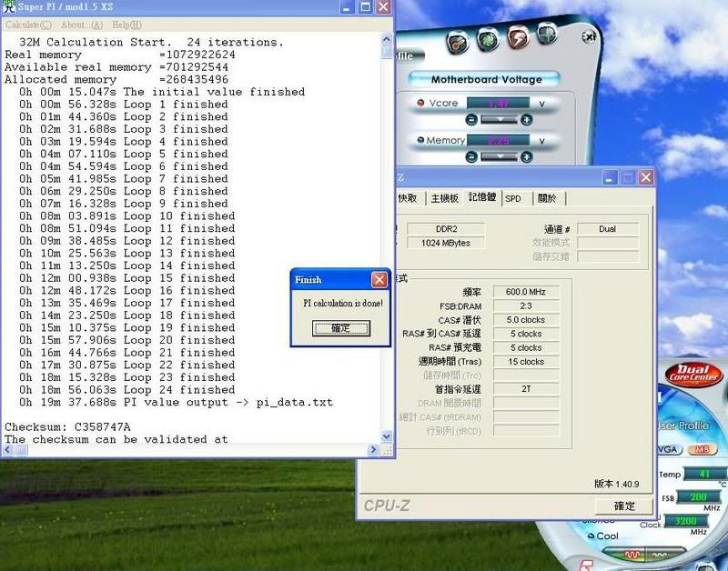728x571 pixels.
Task: Click the temperature gauge icon in Dual Core Center
Action: (458, 43)
